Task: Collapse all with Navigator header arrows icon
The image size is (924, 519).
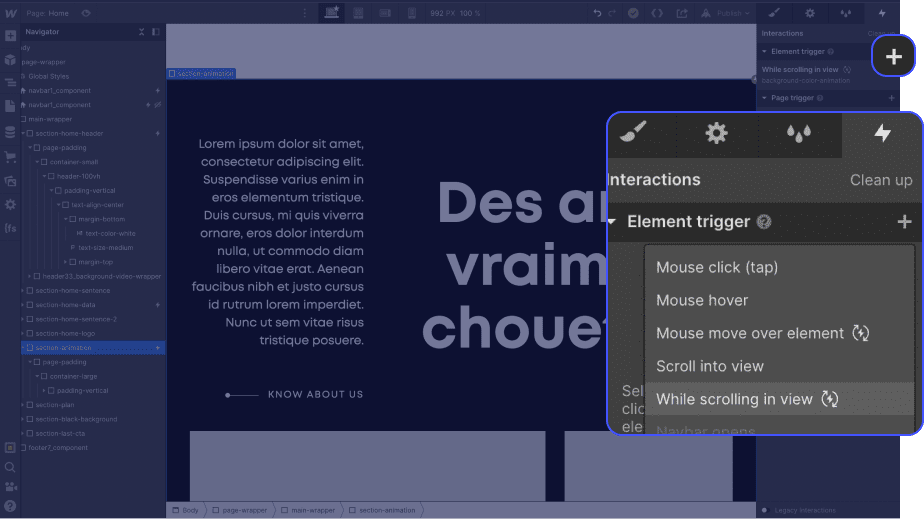Action: pyautogui.click(x=141, y=32)
